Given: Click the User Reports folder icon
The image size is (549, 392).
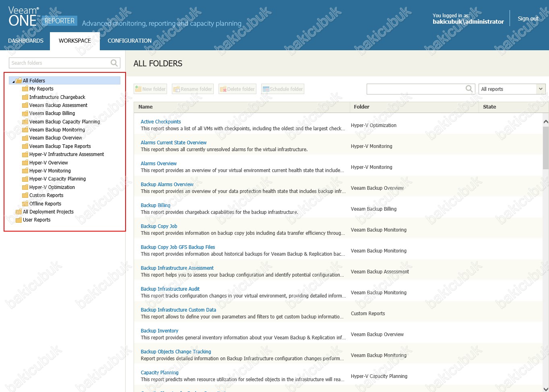Looking at the screenshot, I should 19,220.
